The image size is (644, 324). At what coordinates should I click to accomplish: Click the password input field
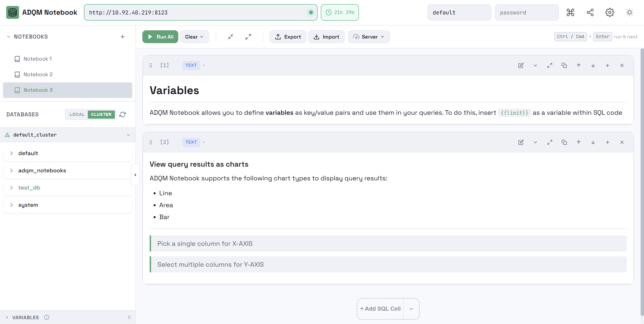526,13
